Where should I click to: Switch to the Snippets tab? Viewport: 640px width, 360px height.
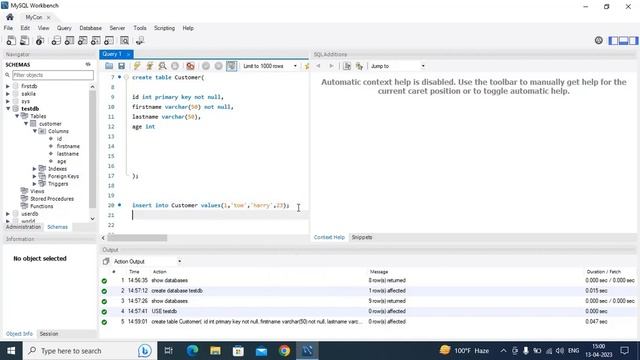coord(362,237)
